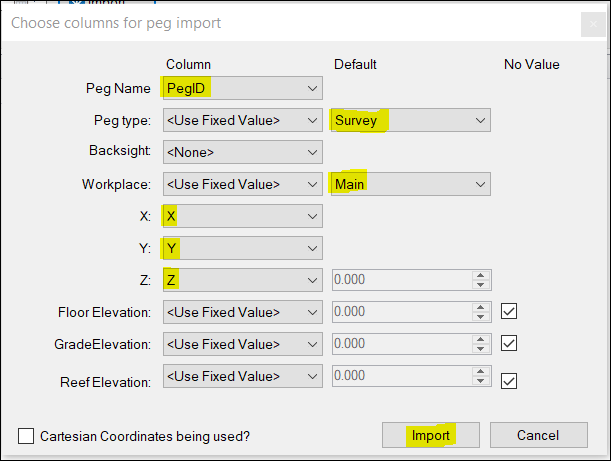Screen dimensions: 611x461
Task: Click the Import button
Action: click(431, 435)
